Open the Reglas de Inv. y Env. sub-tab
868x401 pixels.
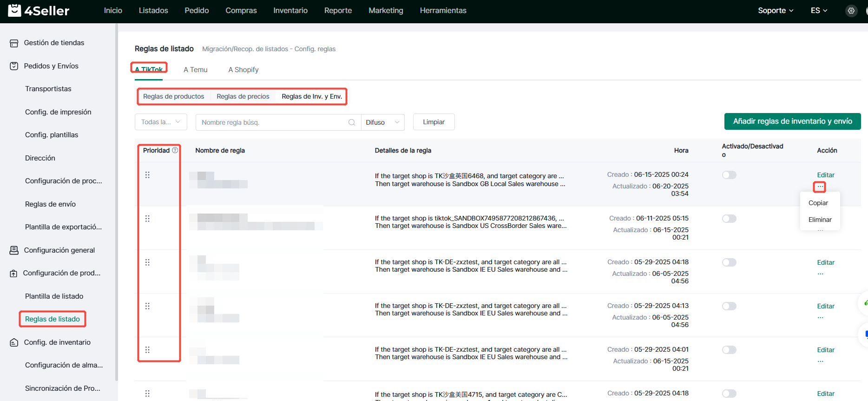(312, 96)
